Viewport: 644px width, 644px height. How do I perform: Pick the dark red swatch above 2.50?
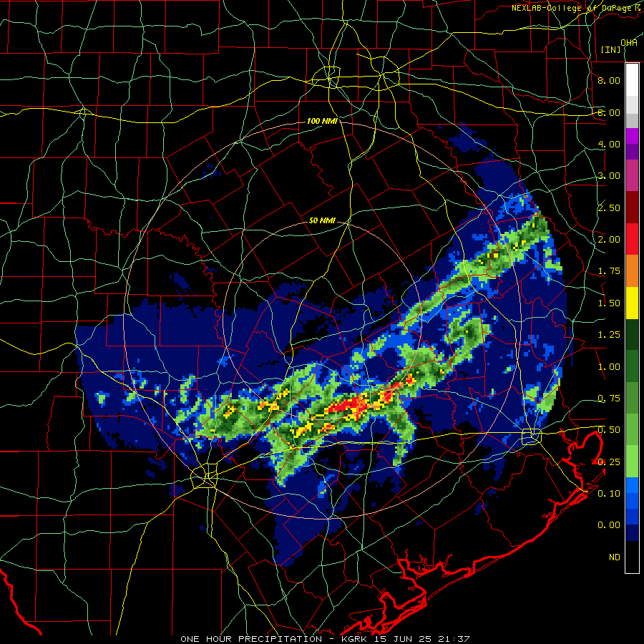[632, 208]
